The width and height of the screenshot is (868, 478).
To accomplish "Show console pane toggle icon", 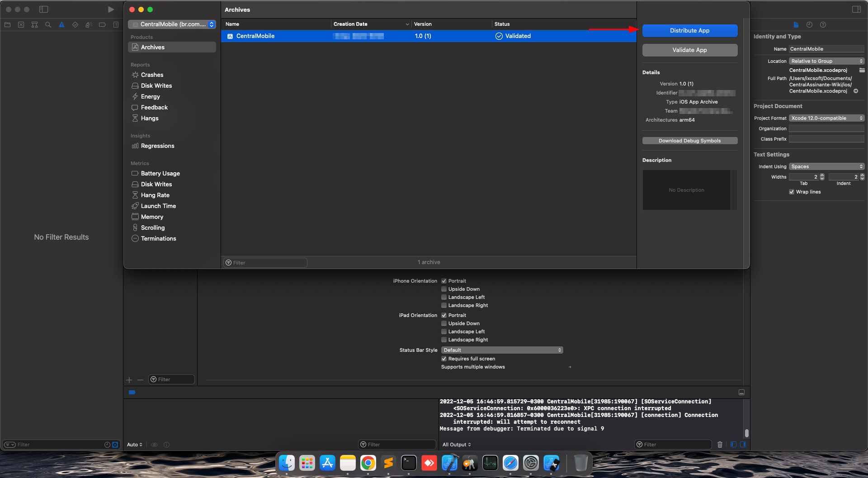I will pos(743,445).
